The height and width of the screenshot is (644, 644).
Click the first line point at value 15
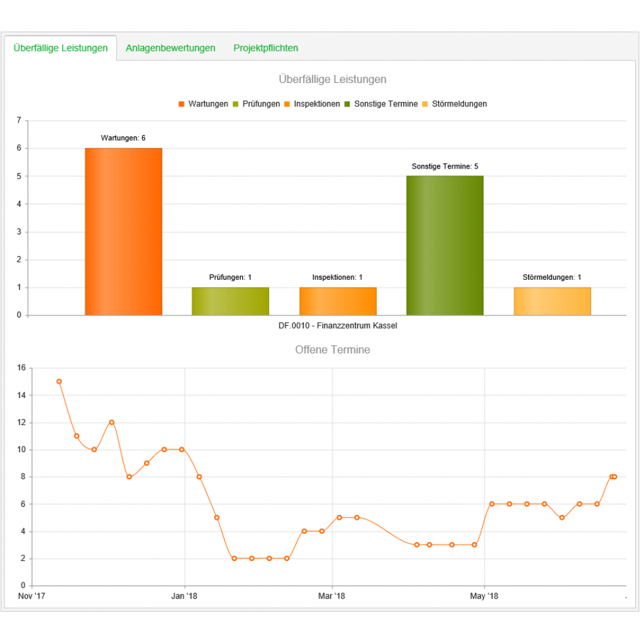pos(59,382)
